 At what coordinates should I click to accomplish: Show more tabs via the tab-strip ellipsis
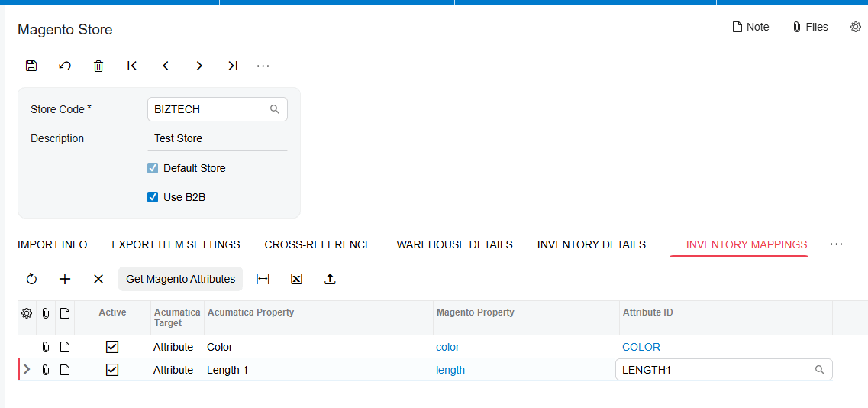coord(837,244)
